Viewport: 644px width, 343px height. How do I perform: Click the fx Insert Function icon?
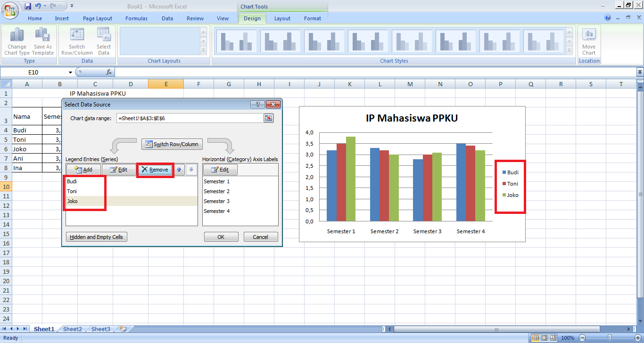coord(109,72)
